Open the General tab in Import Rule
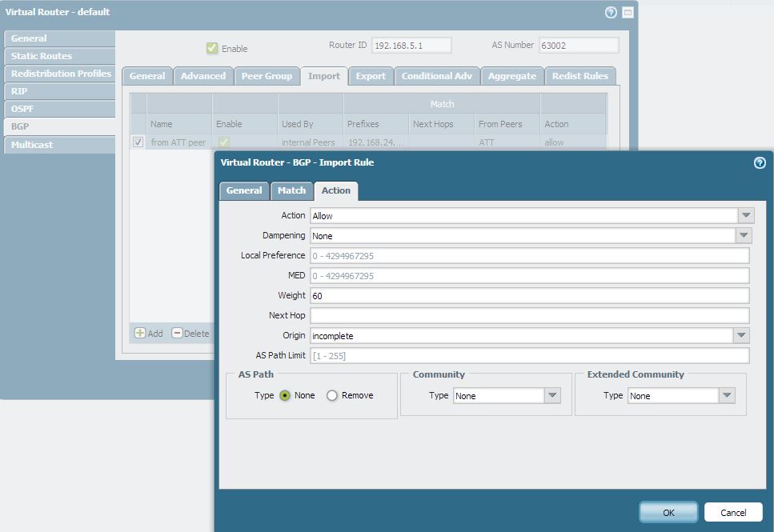This screenshot has height=532, width=774. click(244, 190)
